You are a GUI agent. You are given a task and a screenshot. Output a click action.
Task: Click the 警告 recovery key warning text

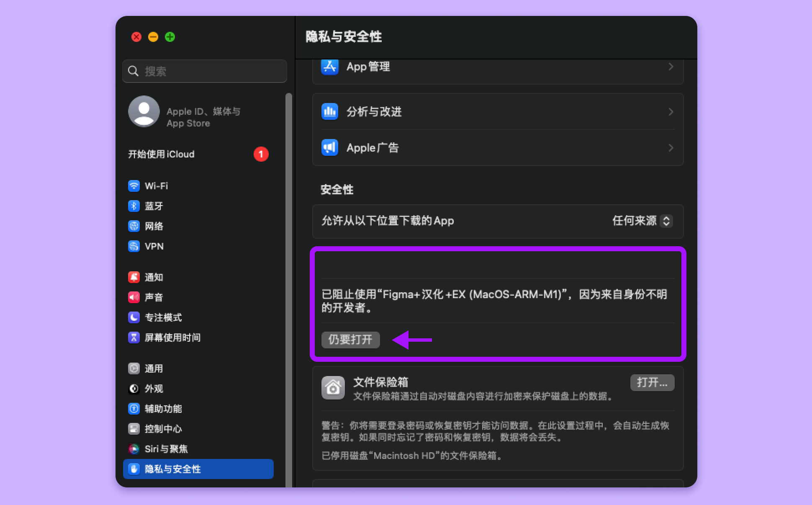pyautogui.click(x=496, y=431)
